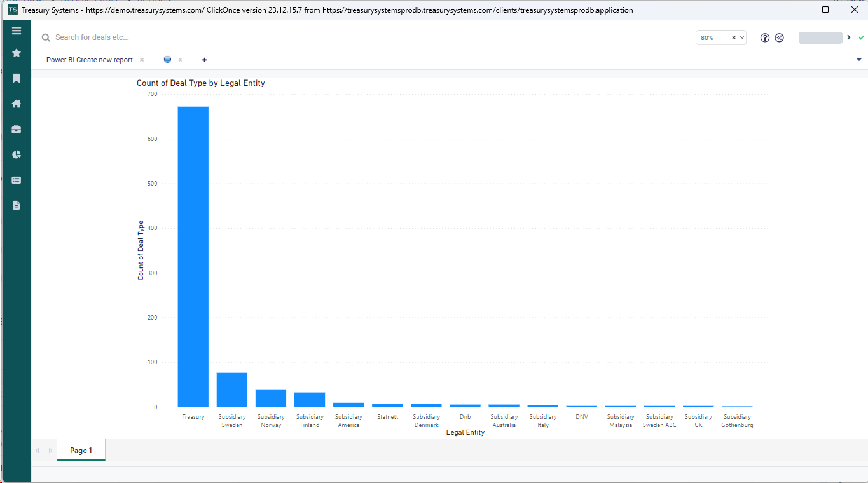This screenshot has height=483, width=868.
Task: Select the Subsidiary Sweden bar
Action: tap(232, 390)
